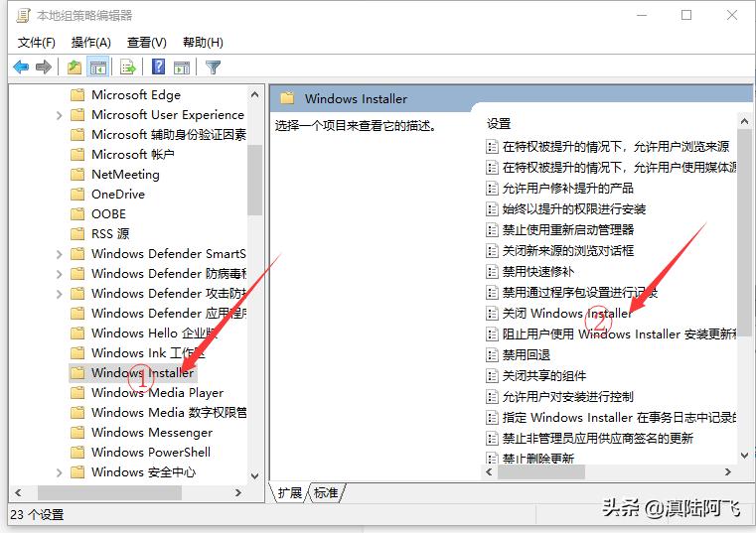The width and height of the screenshot is (756, 533).
Task: Click tree pane scroll-down arrow
Action: point(255,476)
